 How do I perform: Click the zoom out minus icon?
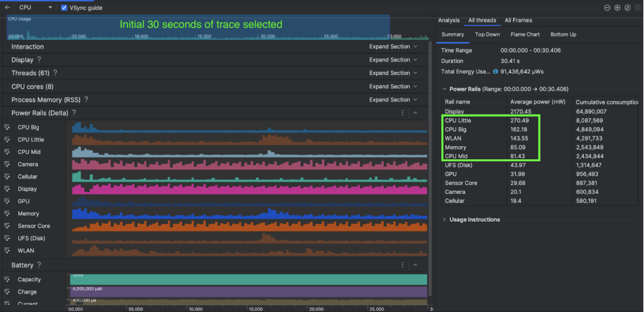(x=607, y=8)
